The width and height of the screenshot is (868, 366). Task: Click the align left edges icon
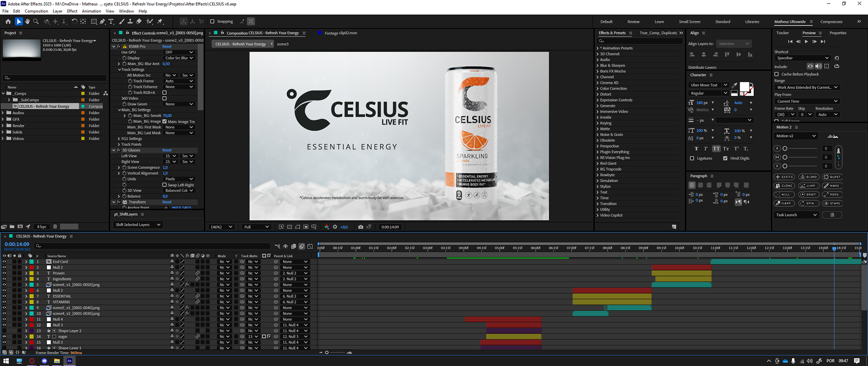692,54
